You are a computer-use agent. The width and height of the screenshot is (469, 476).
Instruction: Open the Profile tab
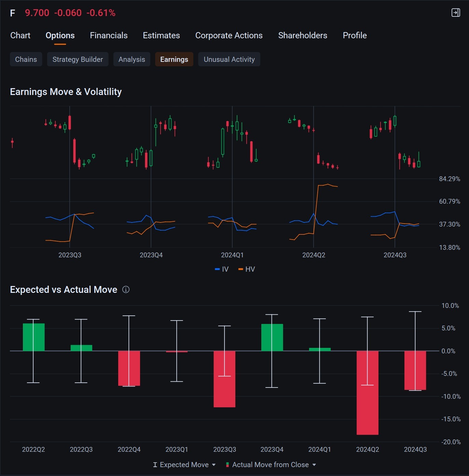click(x=355, y=36)
